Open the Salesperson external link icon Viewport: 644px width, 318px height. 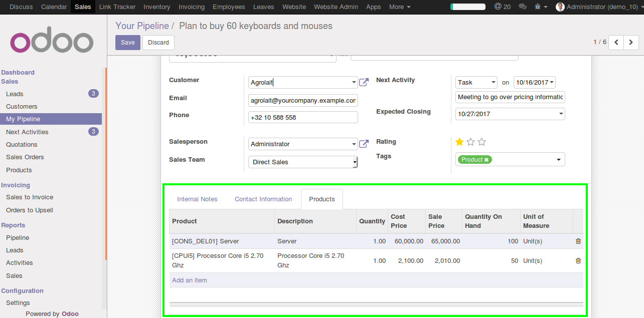(364, 144)
